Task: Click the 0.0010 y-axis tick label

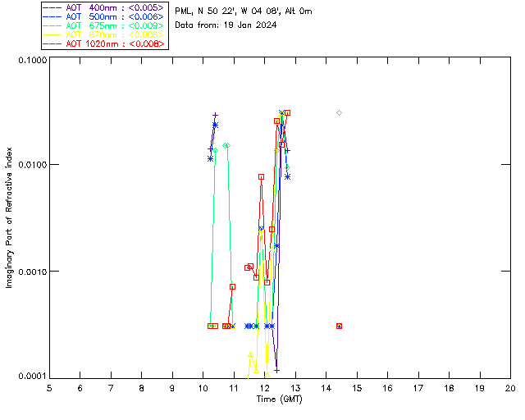Action: (32, 272)
